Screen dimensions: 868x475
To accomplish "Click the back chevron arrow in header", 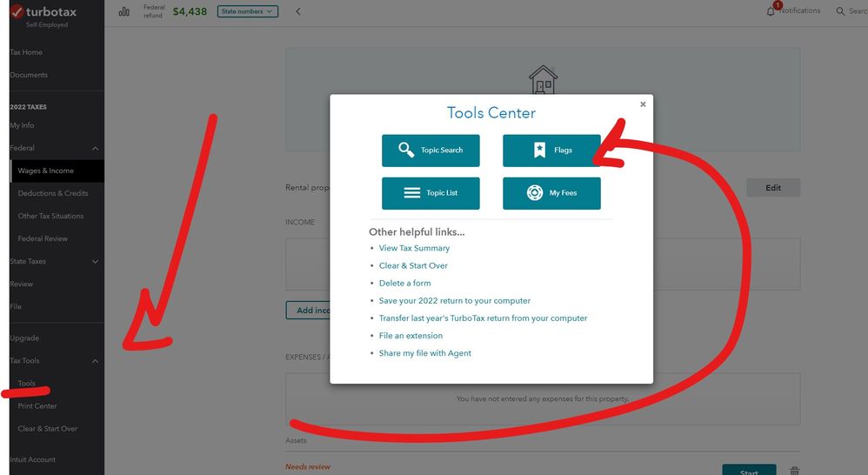I will pyautogui.click(x=297, y=11).
